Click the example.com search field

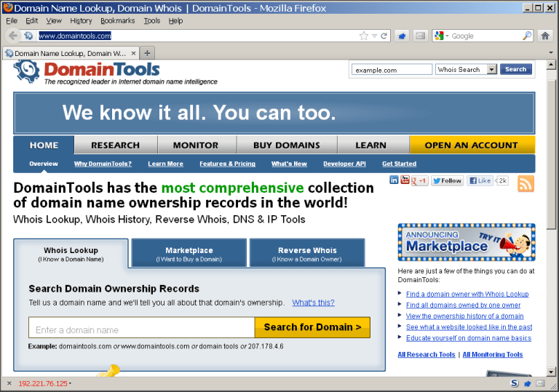(392, 70)
